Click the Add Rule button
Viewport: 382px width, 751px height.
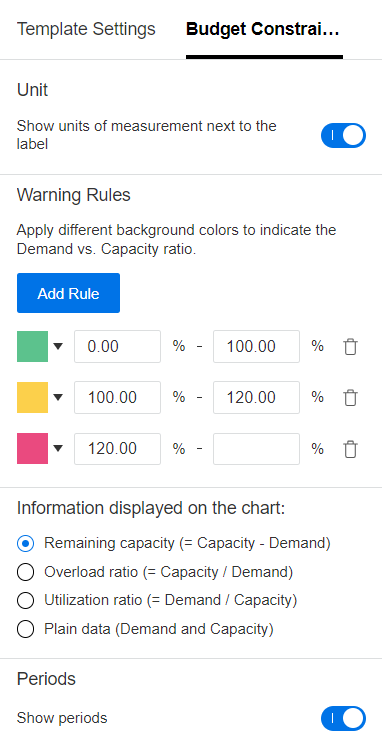tap(68, 293)
